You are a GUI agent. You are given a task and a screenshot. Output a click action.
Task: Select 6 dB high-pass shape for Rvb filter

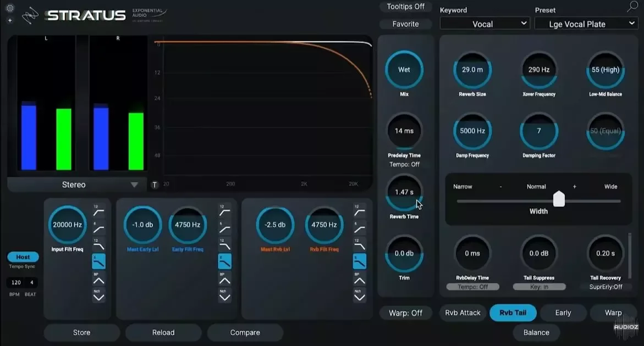click(359, 228)
